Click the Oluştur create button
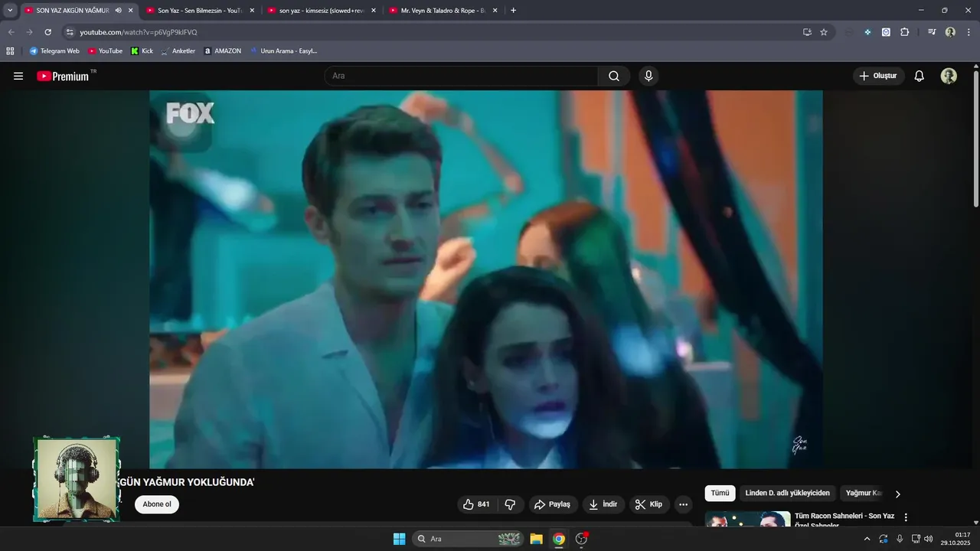Screen dimensions: 980x551 [x=878, y=76]
